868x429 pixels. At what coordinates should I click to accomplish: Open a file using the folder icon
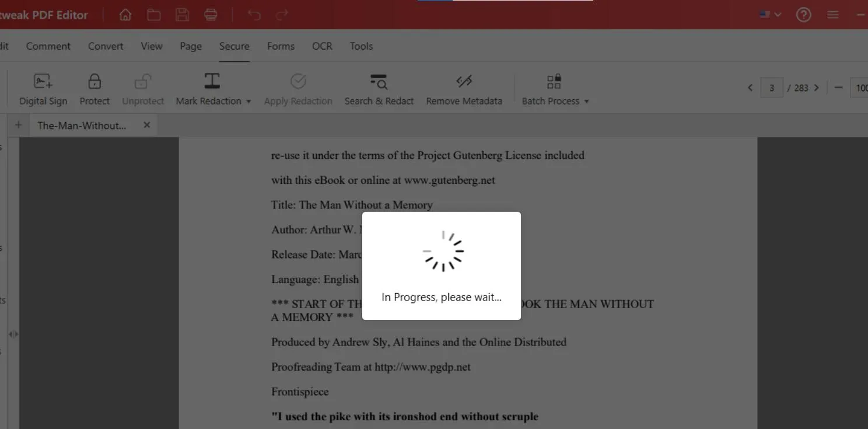[x=154, y=15]
